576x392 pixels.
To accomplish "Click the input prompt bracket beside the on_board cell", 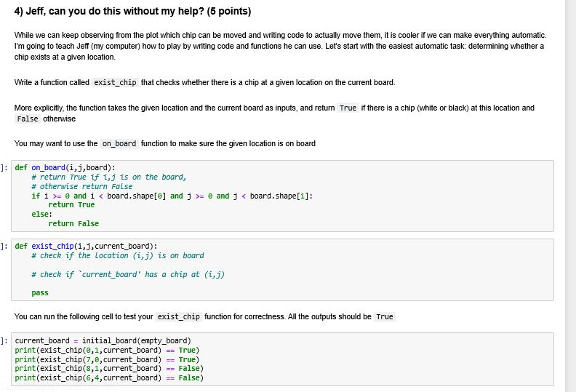I will tap(4, 167).
